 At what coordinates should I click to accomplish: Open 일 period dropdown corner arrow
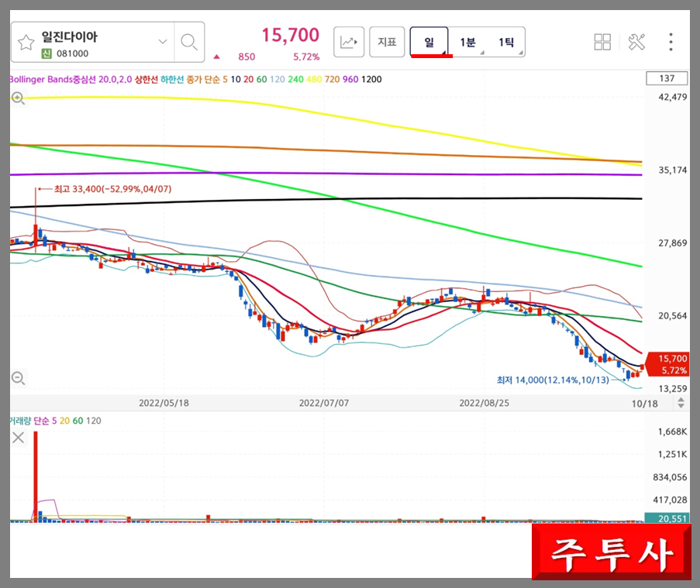[443, 53]
